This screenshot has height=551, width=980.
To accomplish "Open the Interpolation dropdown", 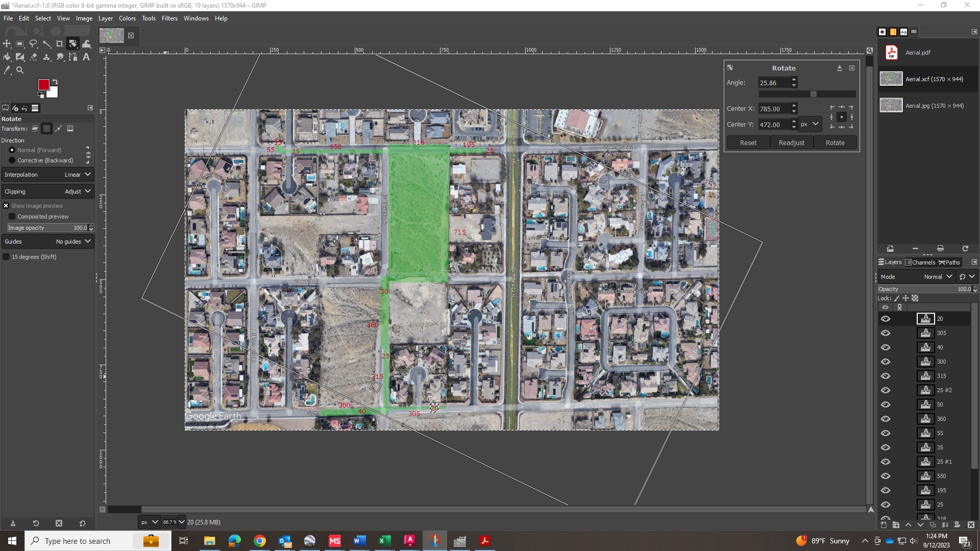I will 47,175.
